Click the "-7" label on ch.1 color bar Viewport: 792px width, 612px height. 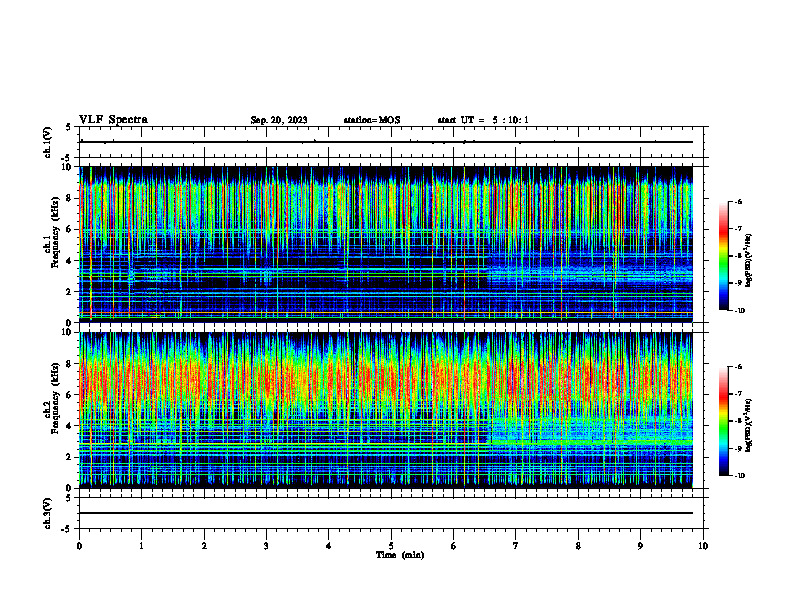(x=738, y=229)
